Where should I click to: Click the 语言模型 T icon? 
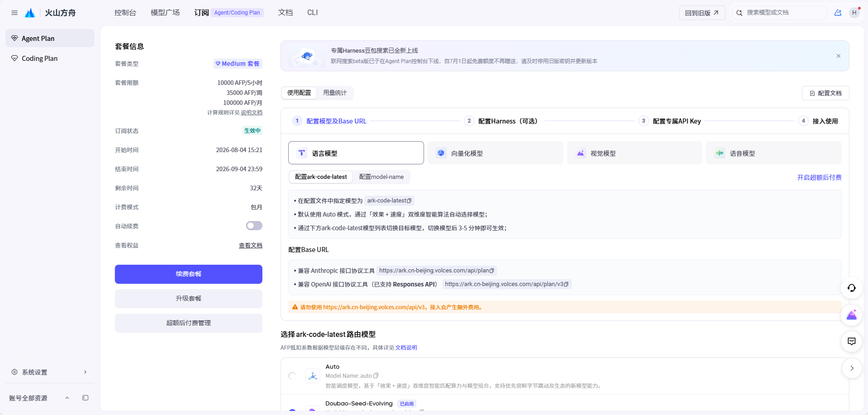(x=302, y=153)
